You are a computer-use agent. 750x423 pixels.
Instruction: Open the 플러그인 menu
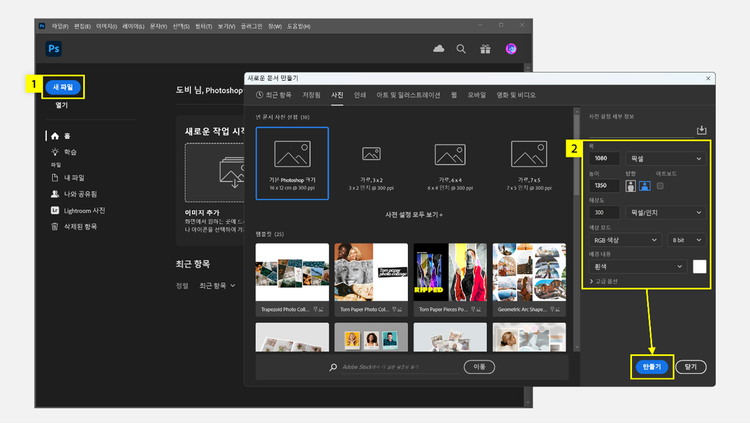coord(251,26)
